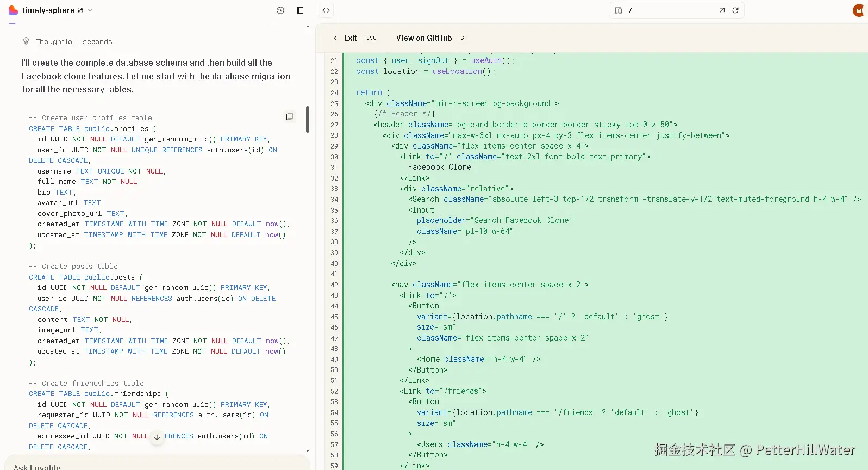Open preview in new tab arrow icon
868x470 pixels.
pos(722,10)
